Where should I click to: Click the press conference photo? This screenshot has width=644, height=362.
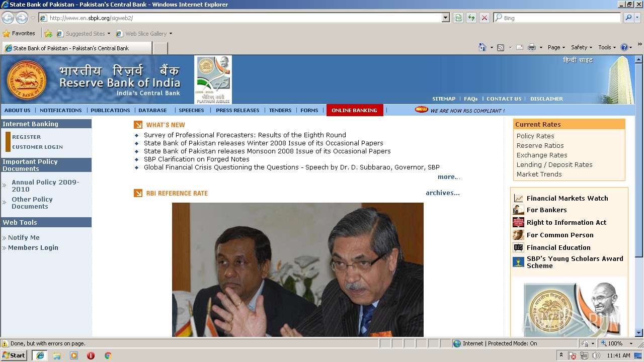click(298, 269)
